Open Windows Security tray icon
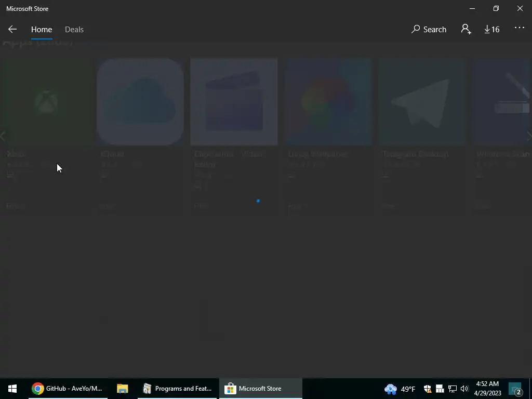532x399 pixels. pos(428,389)
